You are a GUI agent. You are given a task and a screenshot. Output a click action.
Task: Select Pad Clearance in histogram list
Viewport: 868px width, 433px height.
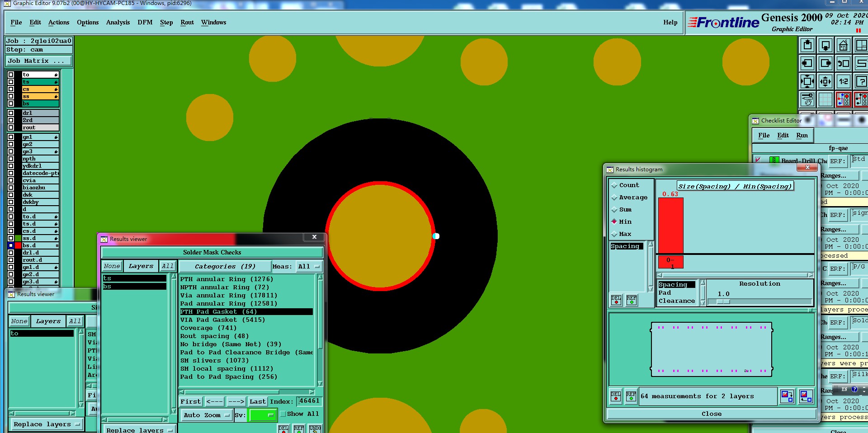point(677,297)
